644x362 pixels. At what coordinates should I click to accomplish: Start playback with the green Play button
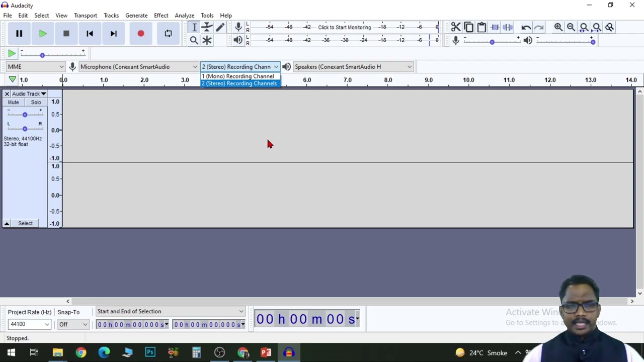coord(43,34)
